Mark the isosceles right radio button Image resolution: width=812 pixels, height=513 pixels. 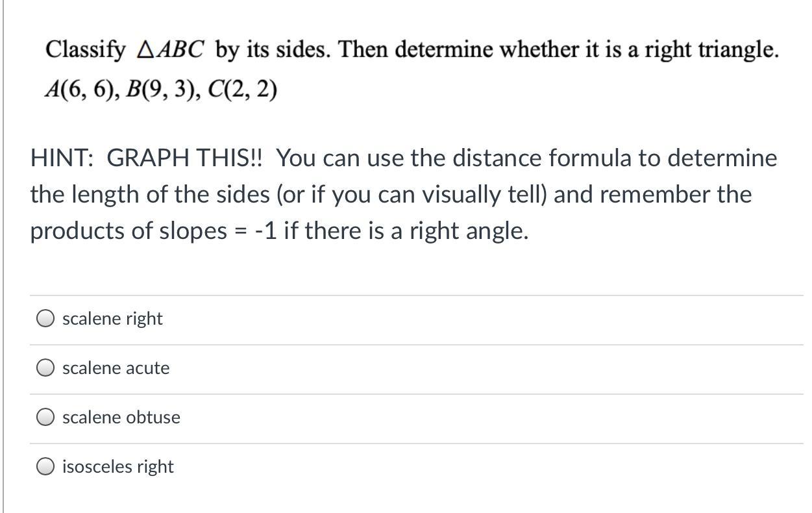pos(45,467)
